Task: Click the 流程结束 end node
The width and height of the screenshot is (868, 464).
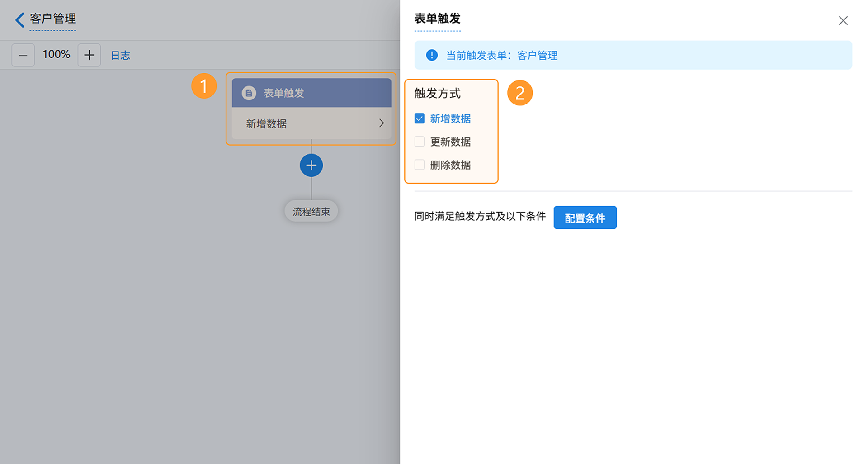Action: [311, 211]
